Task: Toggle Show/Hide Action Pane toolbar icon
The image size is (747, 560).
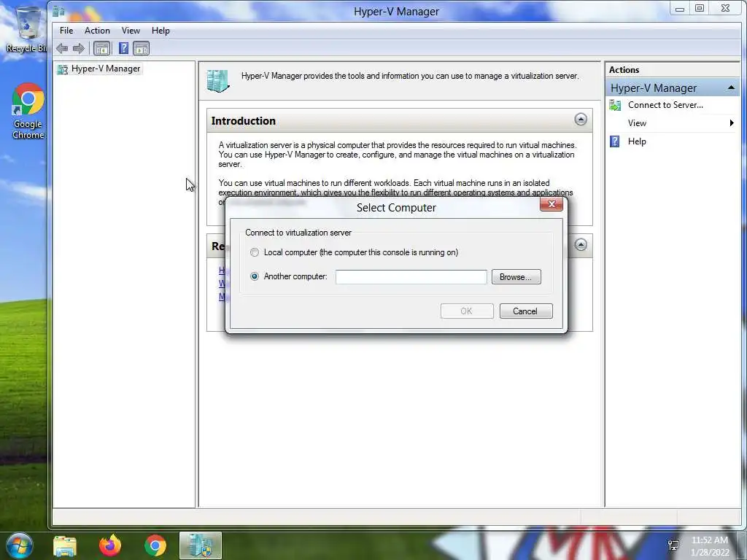Action: [x=141, y=48]
